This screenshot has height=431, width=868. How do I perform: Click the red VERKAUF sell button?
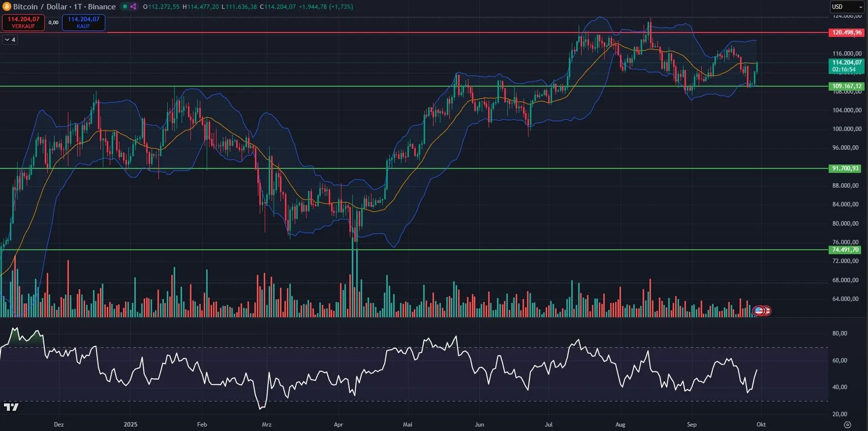point(23,23)
